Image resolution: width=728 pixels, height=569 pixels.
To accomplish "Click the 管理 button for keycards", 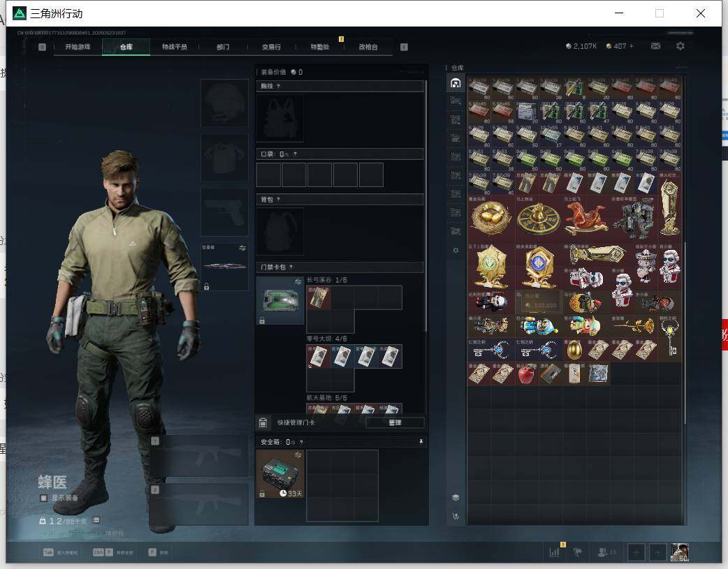I will 395,422.
